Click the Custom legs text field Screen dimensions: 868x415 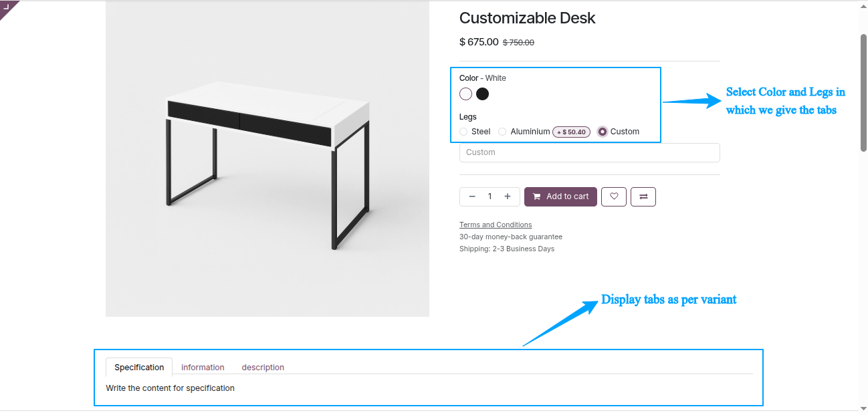click(589, 152)
